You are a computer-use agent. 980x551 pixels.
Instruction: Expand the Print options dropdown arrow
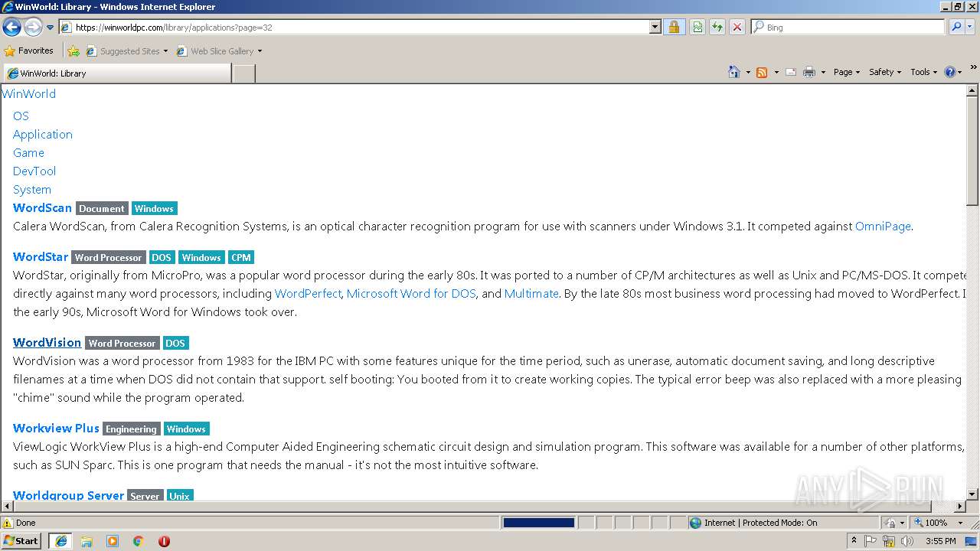pos(823,72)
